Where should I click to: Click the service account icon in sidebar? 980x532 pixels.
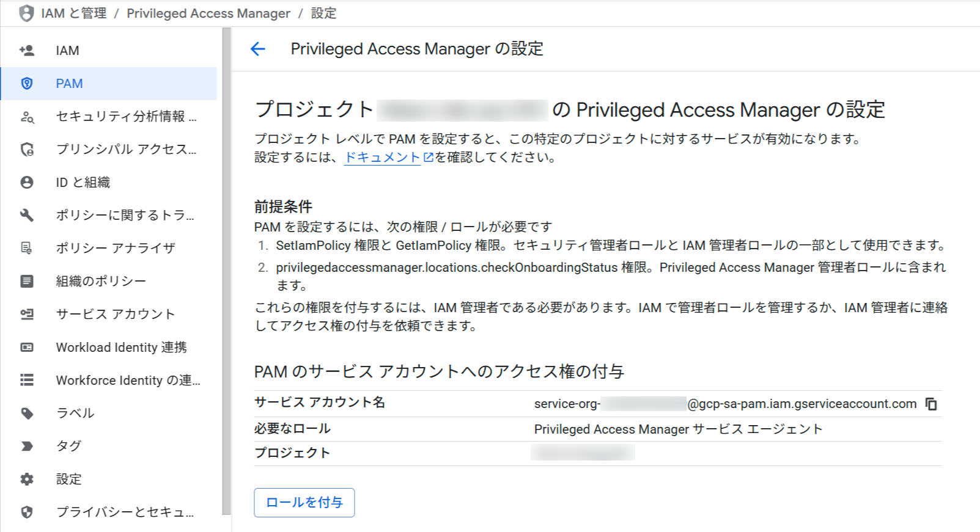[27, 314]
